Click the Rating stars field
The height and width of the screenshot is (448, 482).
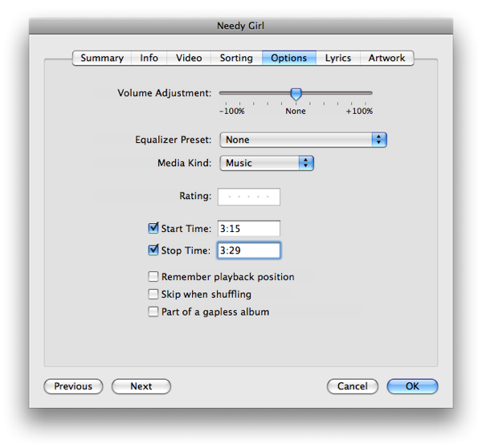coord(248,197)
